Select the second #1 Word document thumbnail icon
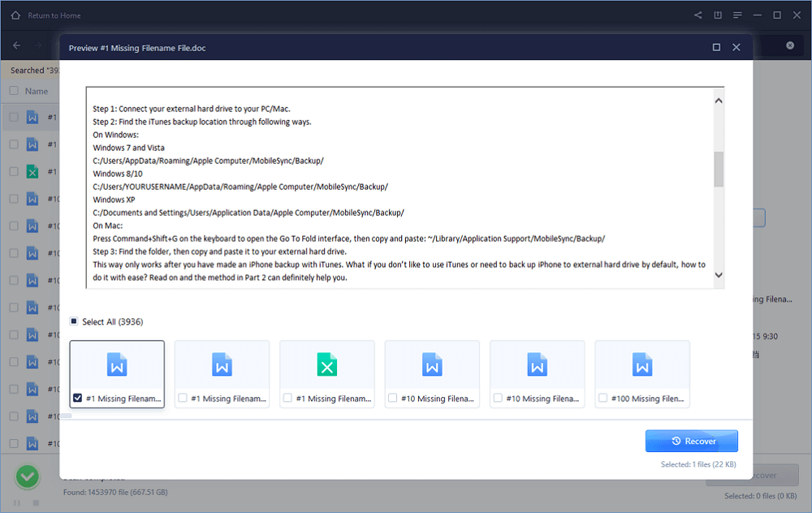Screen dimensions: 812x513 pos(222,364)
